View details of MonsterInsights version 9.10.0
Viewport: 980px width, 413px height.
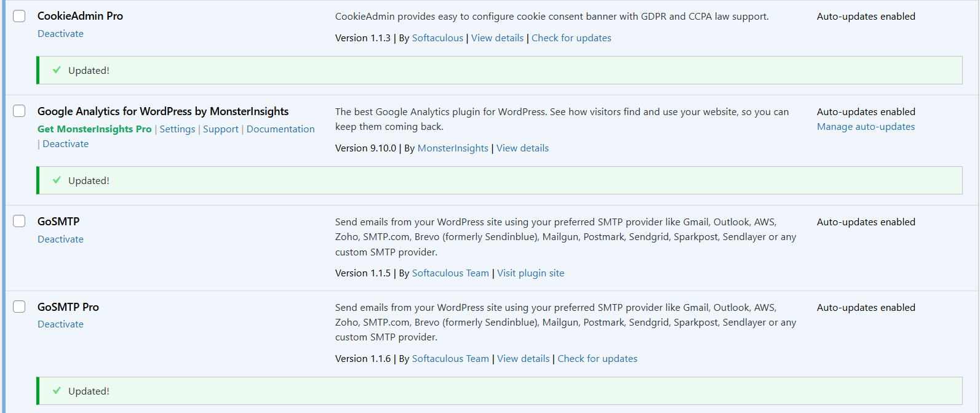pos(522,148)
